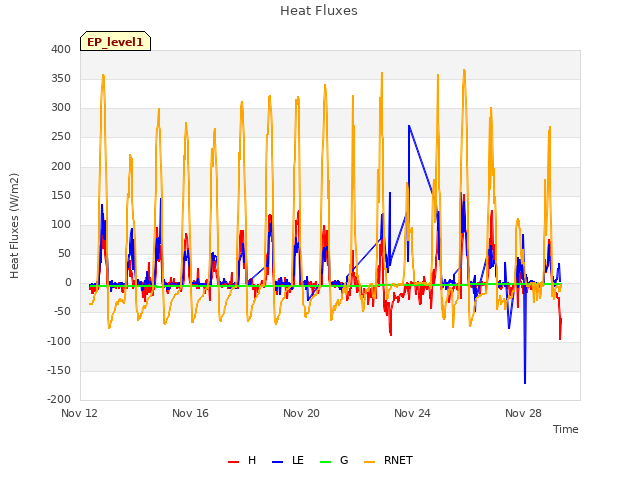Viewport: 640px width, 480px height.
Task: Click the Time x-axis title
Action: point(565,429)
